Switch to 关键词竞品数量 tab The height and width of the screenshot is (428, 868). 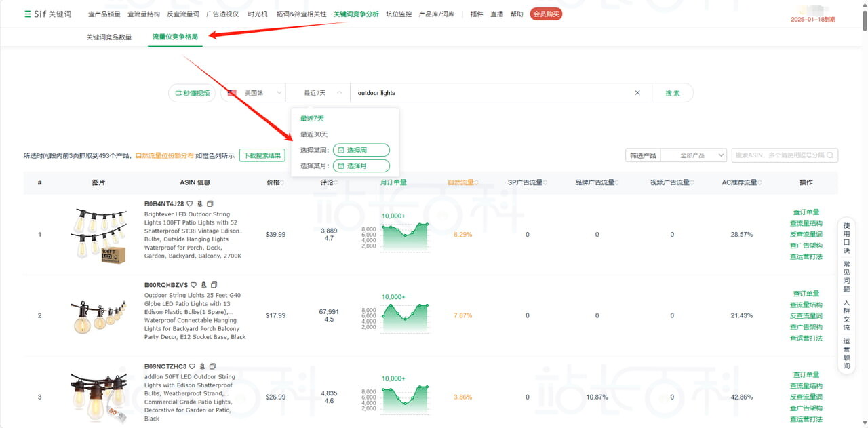(x=109, y=37)
